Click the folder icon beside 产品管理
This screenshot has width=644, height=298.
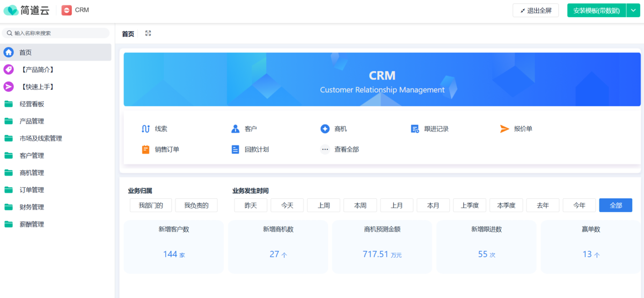(x=9, y=121)
